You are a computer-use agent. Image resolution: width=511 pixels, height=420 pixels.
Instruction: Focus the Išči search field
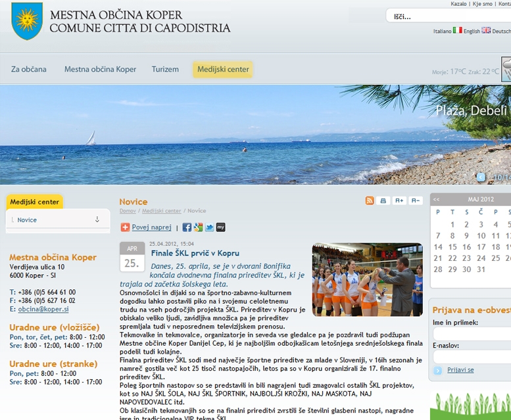point(449,16)
